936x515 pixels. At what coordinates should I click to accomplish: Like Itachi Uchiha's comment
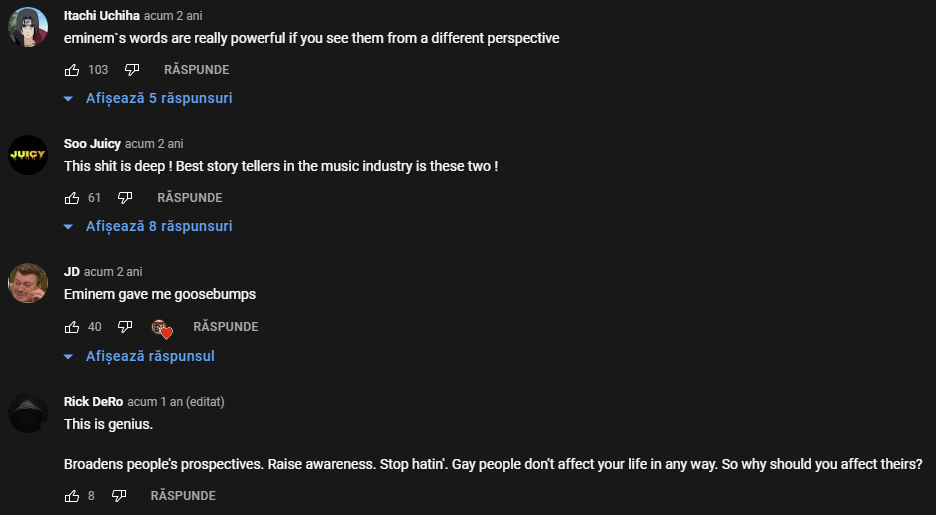pyautogui.click(x=72, y=70)
